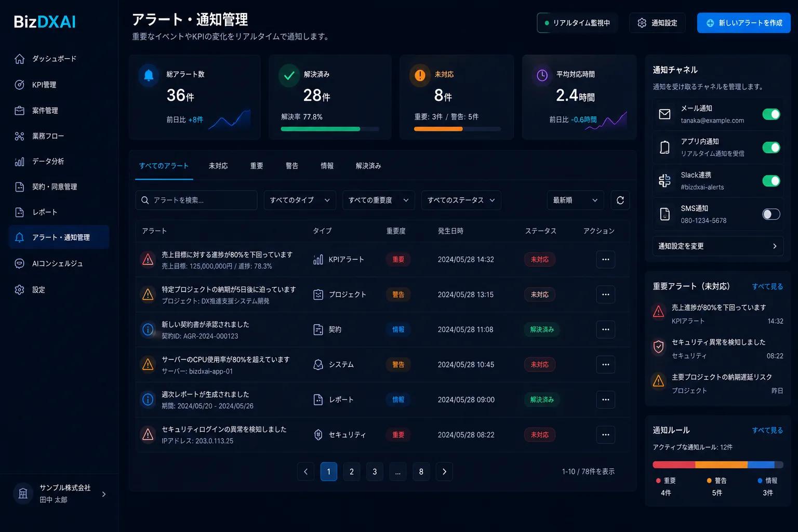
Task: Click warning icon of サーバーのCPU使用率 row
Action: tap(148, 365)
